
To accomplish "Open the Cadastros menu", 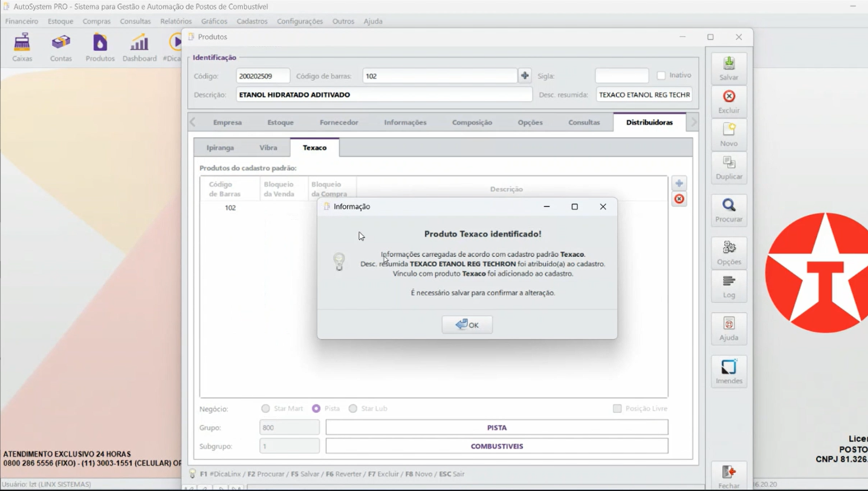I will [252, 21].
